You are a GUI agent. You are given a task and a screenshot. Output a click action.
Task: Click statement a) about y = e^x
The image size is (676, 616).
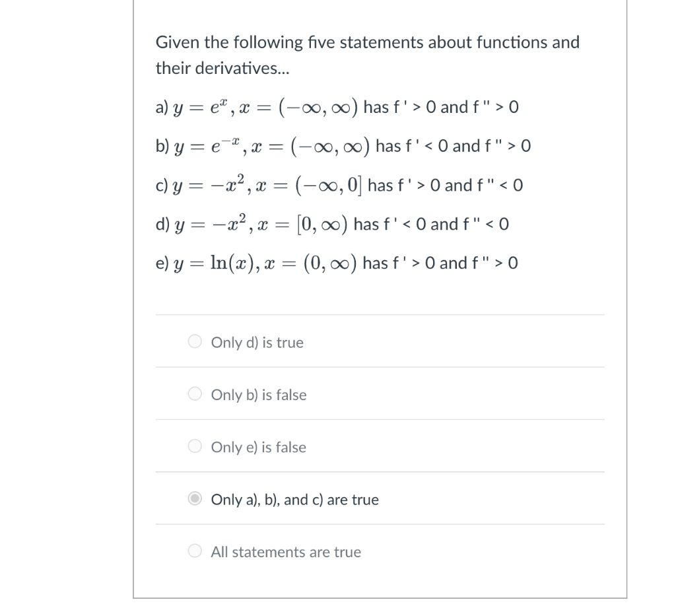(x=337, y=106)
